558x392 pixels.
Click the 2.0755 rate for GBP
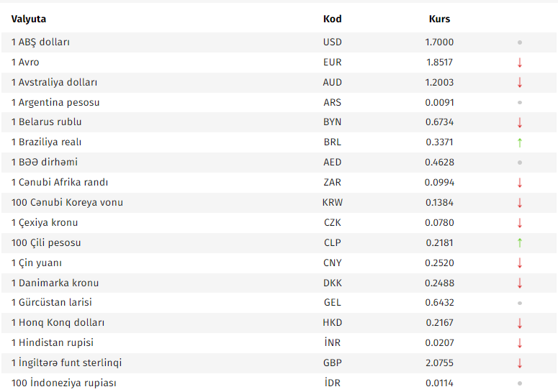tap(439, 363)
